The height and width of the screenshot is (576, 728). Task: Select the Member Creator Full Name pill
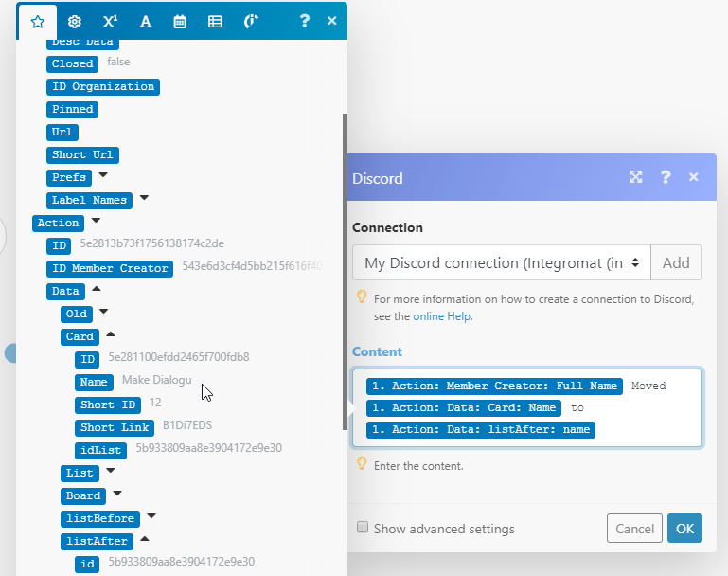coord(494,386)
